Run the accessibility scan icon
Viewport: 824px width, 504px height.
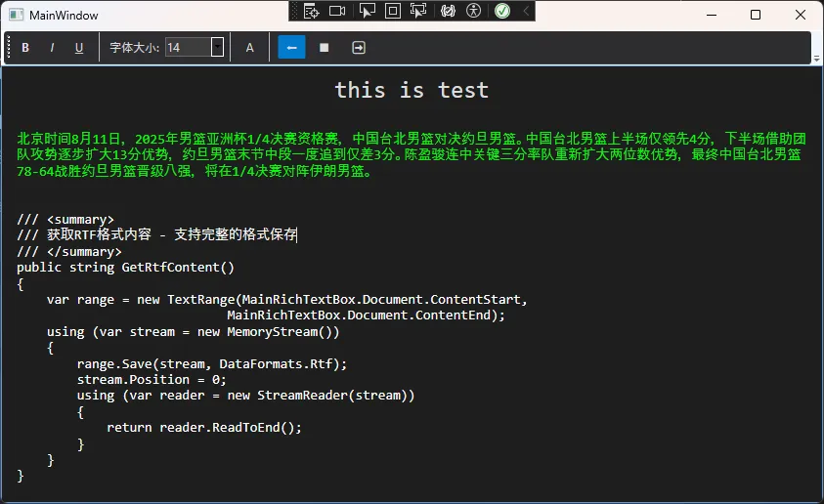pos(474,11)
